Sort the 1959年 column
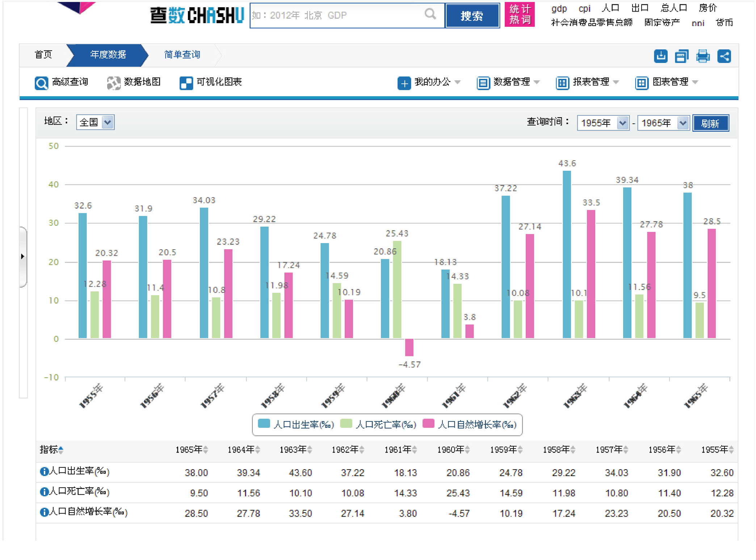This screenshot has height=560, width=756. 520,450
